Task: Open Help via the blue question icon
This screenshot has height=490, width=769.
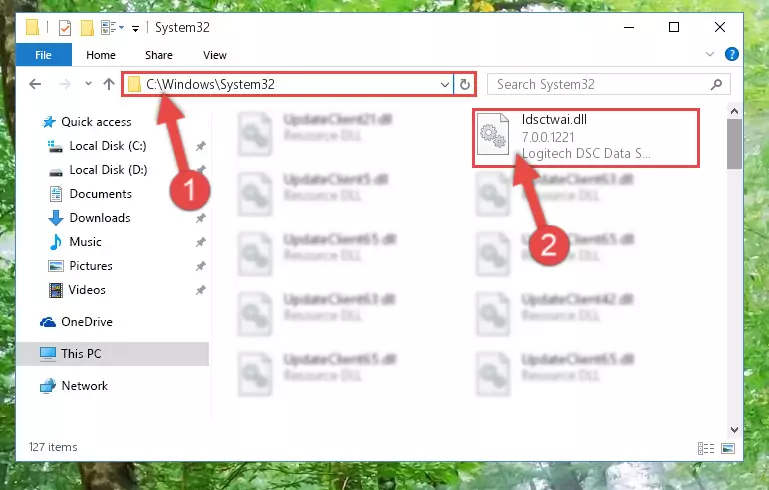Action: tap(731, 54)
